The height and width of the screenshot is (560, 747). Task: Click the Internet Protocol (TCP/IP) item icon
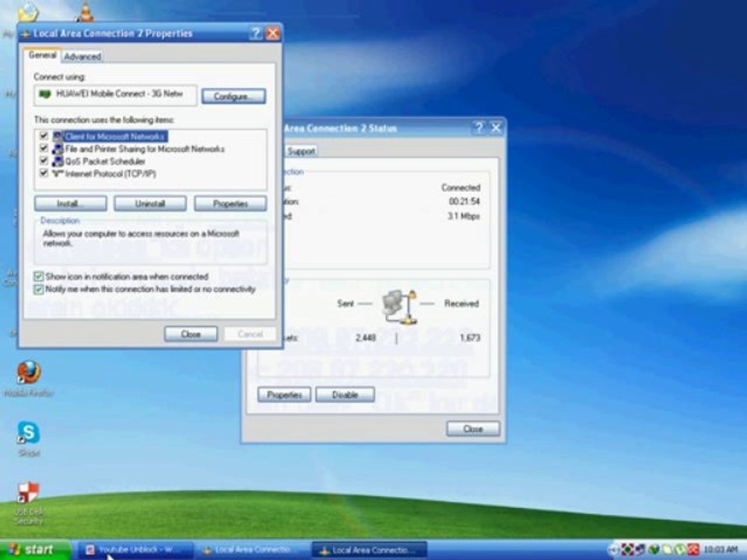pyautogui.click(x=58, y=173)
